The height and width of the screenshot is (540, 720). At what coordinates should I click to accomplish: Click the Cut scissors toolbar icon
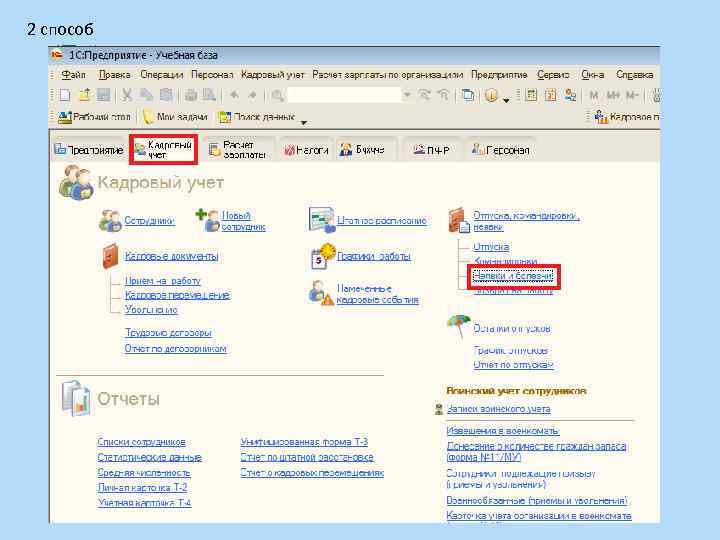tap(127, 95)
